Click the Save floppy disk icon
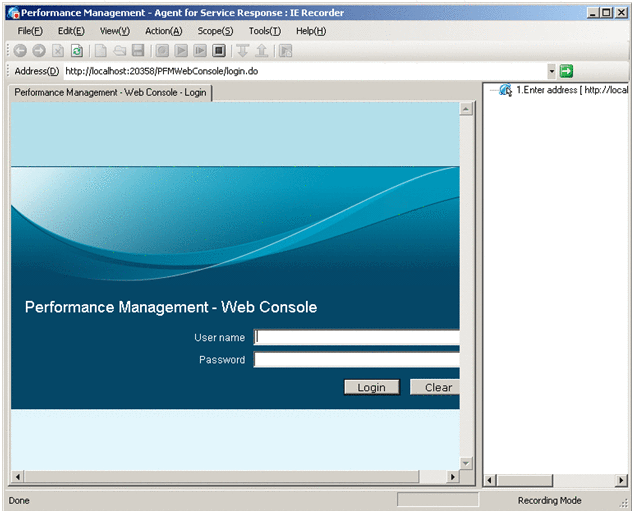 138,51
